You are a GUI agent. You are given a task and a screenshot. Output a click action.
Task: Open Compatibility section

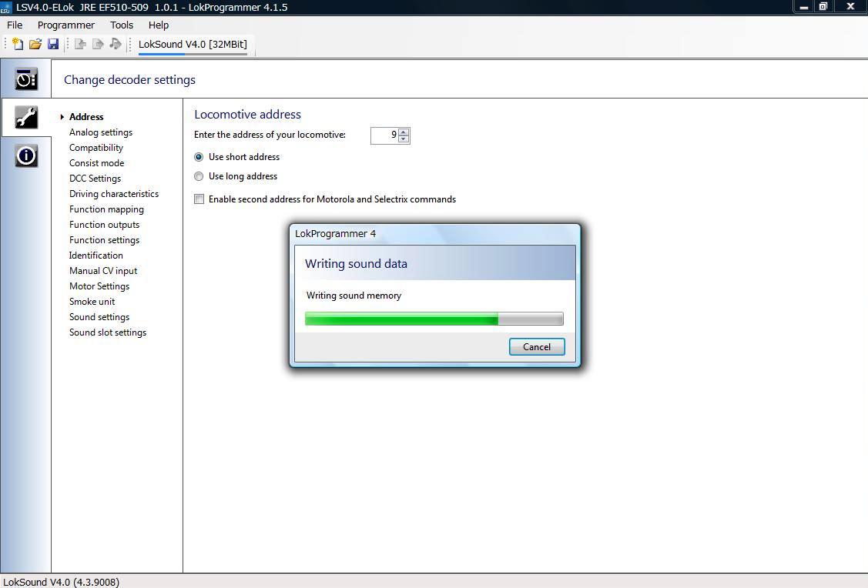point(96,148)
